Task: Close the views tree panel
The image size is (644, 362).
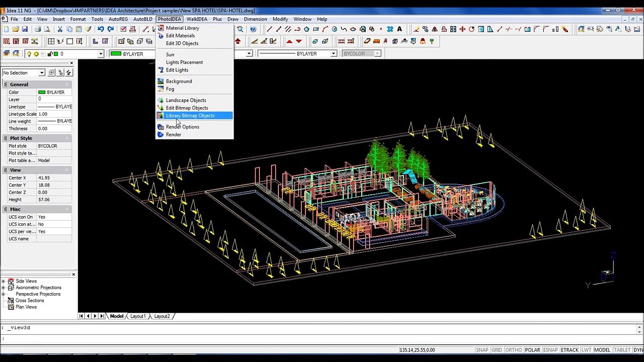Action: point(73,275)
